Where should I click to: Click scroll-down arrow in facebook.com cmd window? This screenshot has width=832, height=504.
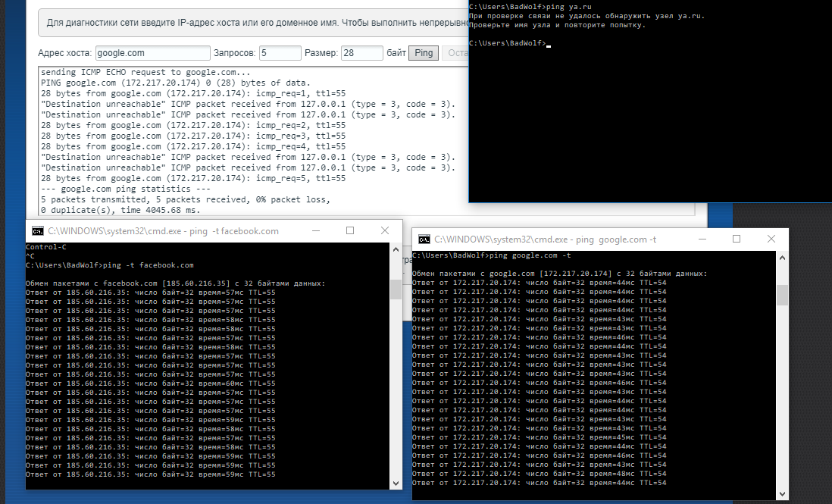[x=396, y=484]
